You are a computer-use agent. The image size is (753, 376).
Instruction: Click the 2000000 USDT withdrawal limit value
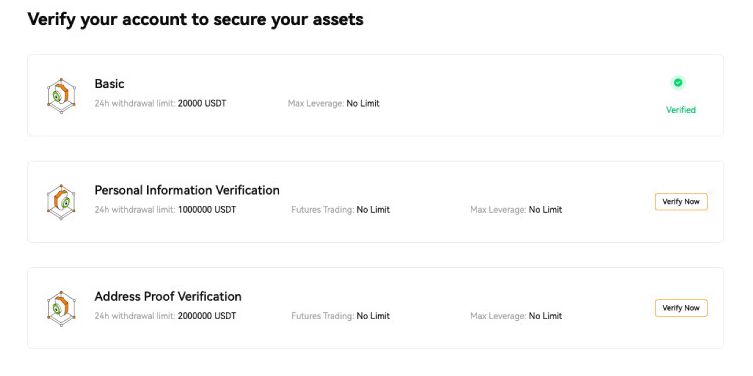pos(207,316)
